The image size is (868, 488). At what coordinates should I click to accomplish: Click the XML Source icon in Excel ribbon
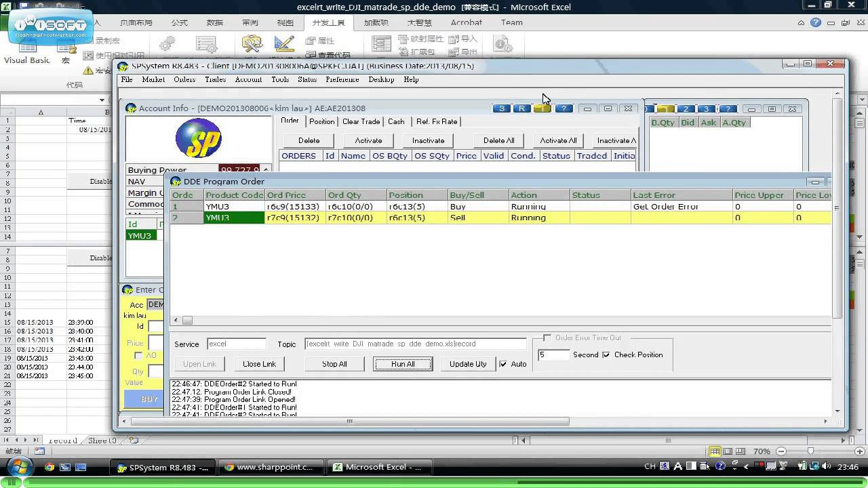pos(382,45)
